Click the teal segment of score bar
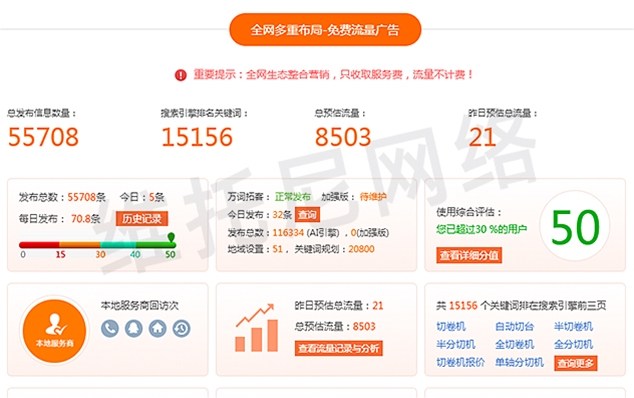 (118, 245)
